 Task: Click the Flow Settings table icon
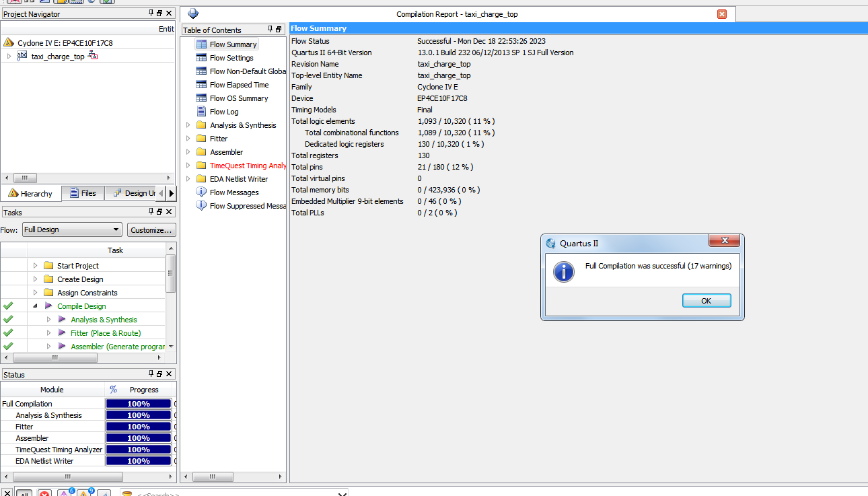(201, 58)
